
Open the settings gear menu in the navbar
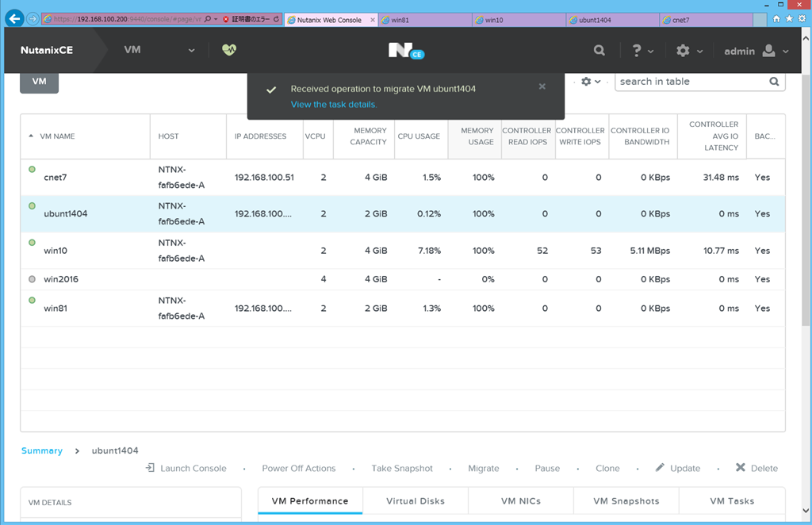tap(684, 49)
